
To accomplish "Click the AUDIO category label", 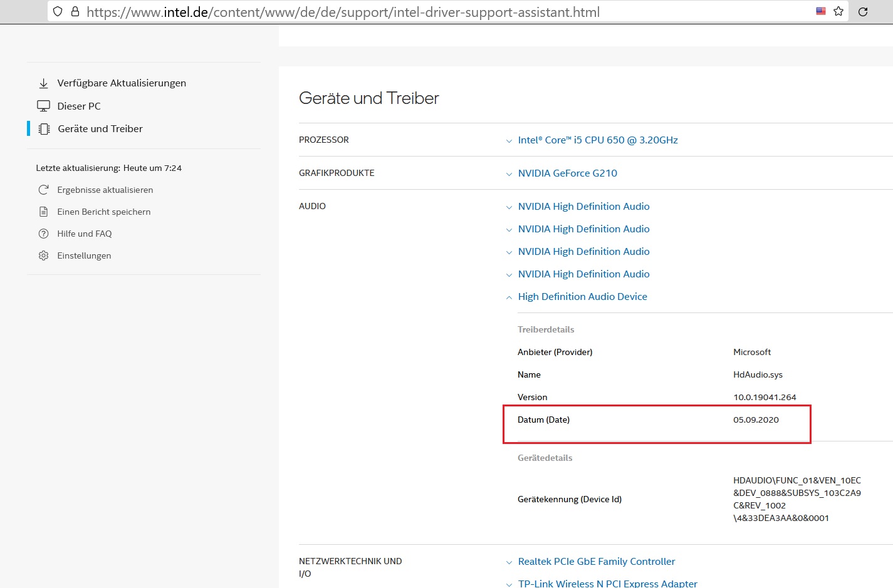I will point(312,206).
